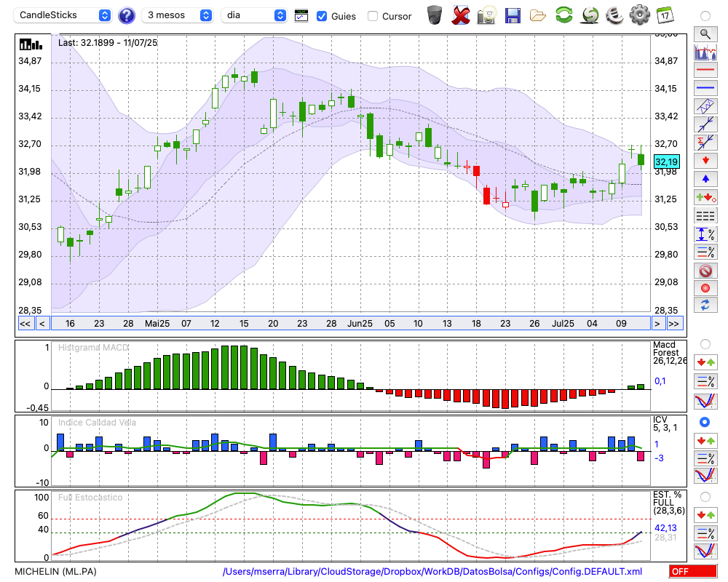This screenshot has width=728, height=582.
Task: Click the magnifying glass zoom tool
Action: pos(705,34)
